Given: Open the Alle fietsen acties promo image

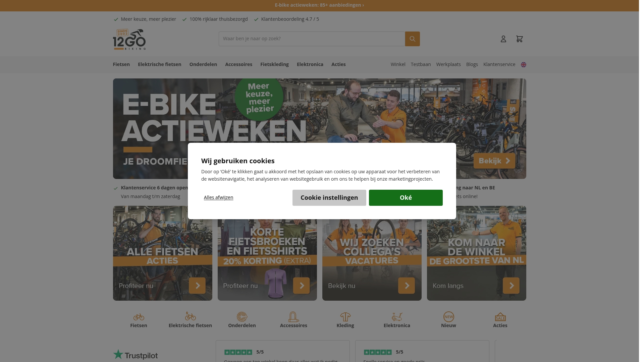Looking at the screenshot, I should [x=162, y=253].
